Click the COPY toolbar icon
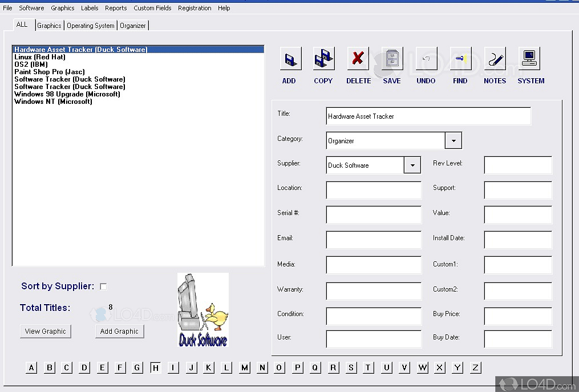Viewport: 579px width, 392px height. tap(323, 59)
